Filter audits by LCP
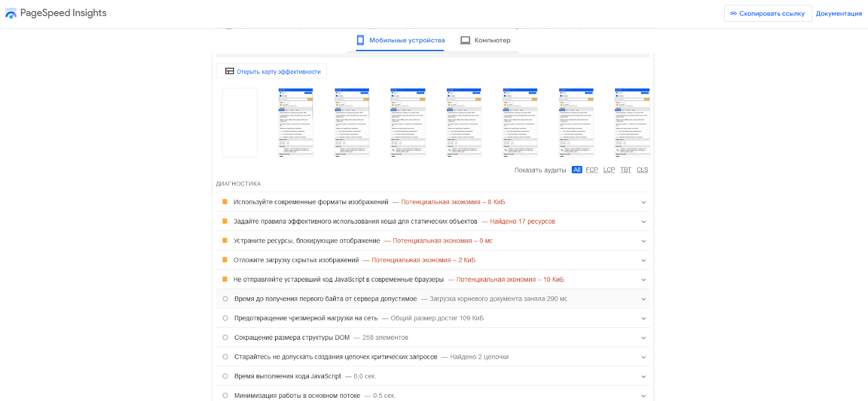 pos(609,170)
